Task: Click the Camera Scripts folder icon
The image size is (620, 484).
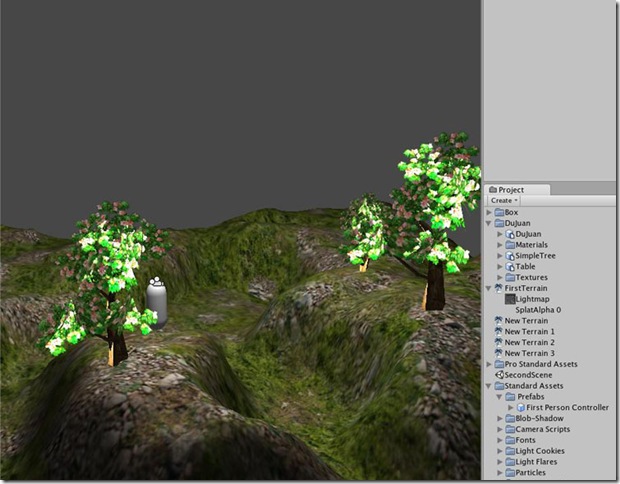Action: 510,429
